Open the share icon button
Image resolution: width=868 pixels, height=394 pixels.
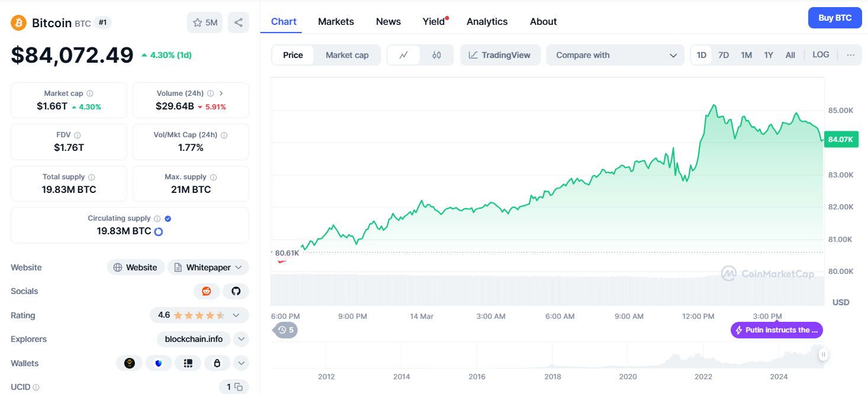(238, 22)
